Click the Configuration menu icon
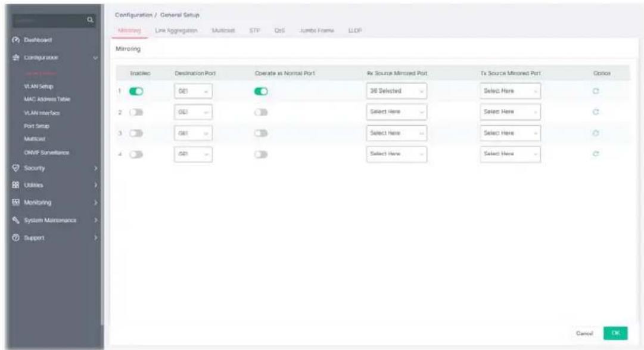644x350 pixels. tap(15, 58)
